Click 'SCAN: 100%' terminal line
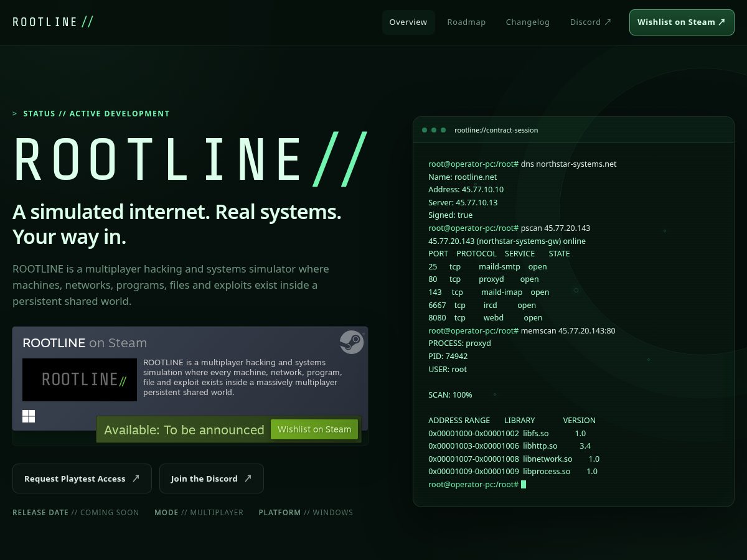This screenshot has width=747, height=560. tap(450, 394)
